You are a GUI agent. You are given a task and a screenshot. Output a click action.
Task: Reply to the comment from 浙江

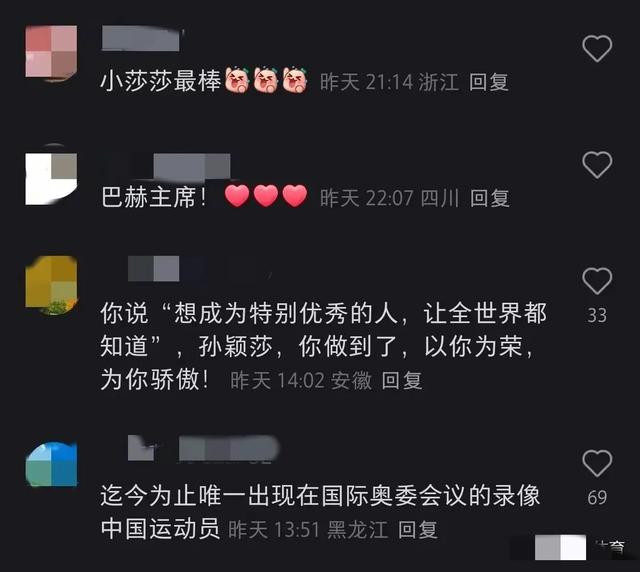coord(489,82)
